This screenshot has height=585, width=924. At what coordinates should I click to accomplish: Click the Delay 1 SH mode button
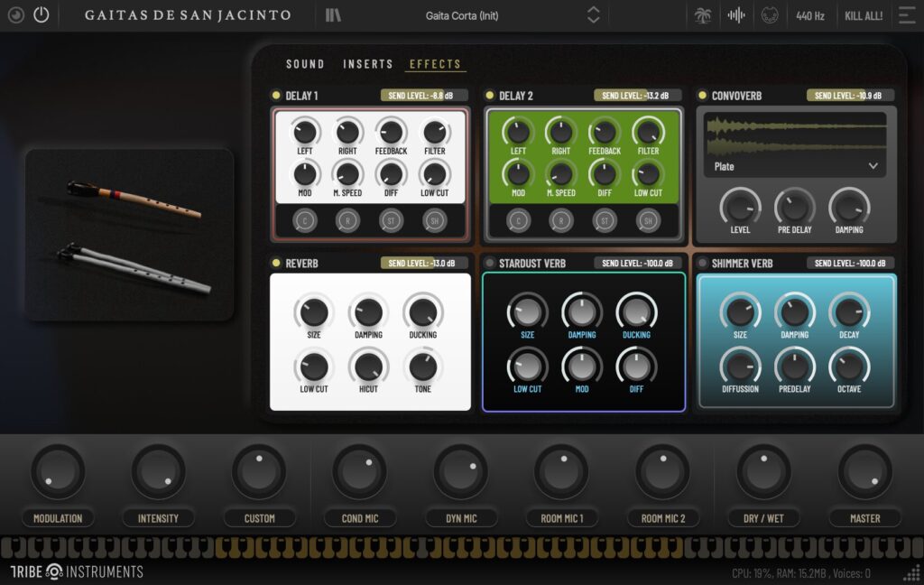(x=435, y=220)
